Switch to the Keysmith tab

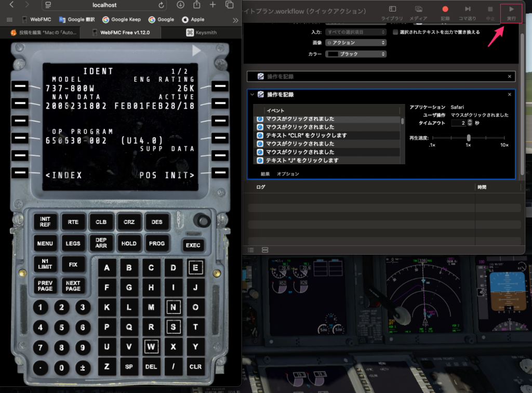pos(203,32)
